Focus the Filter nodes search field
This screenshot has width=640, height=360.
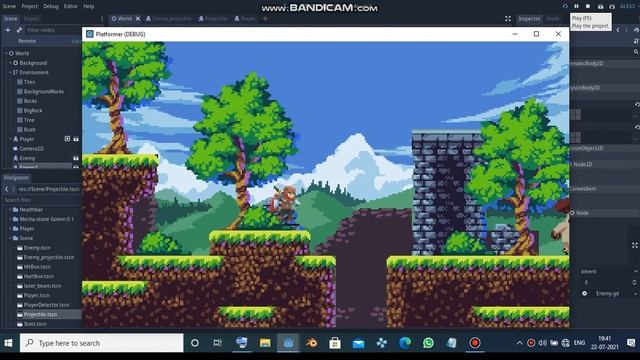tap(52, 30)
